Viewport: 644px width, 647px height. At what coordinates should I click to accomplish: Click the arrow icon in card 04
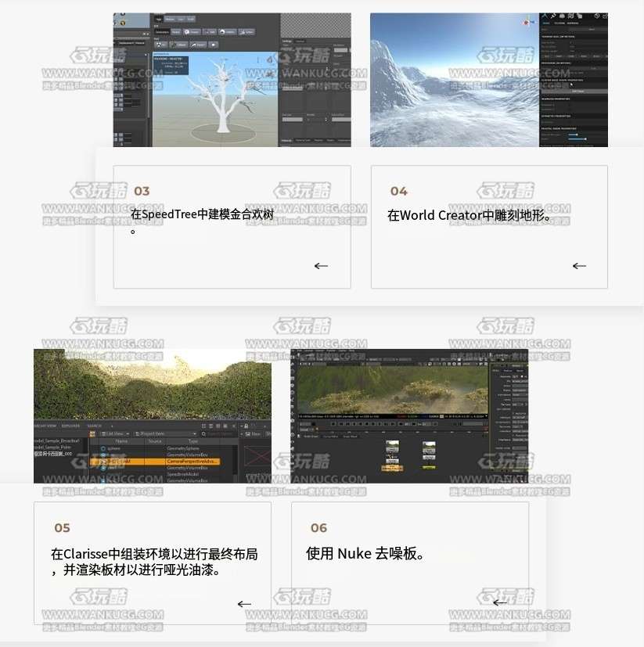pyautogui.click(x=579, y=266)
